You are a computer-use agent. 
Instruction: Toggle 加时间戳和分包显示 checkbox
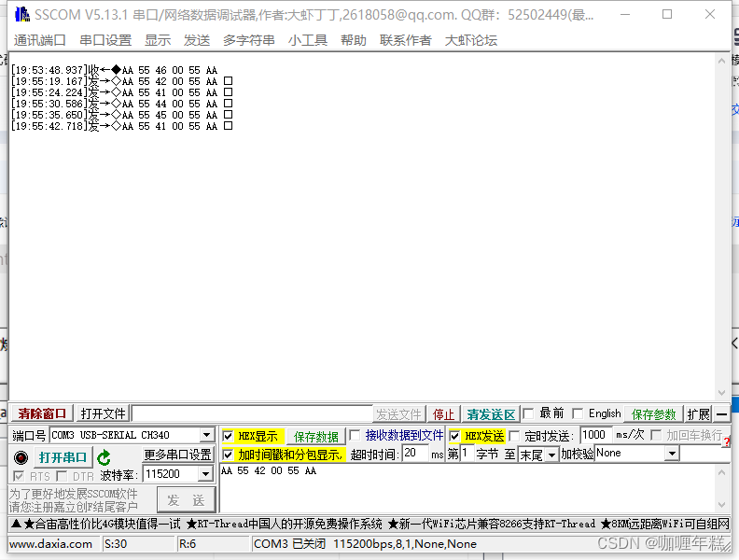(x=228, y=455)
